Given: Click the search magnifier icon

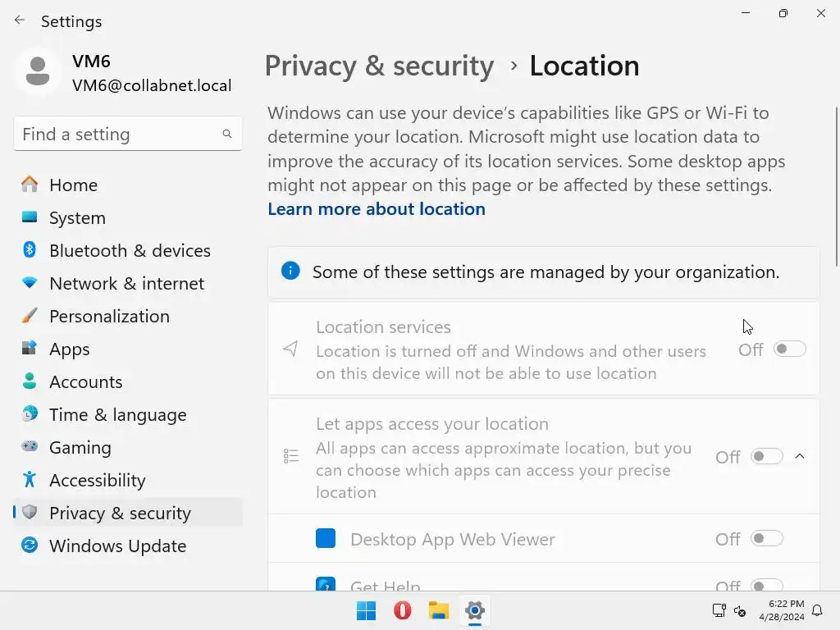Looking at the screenshot, I should (x=227, y=134).
